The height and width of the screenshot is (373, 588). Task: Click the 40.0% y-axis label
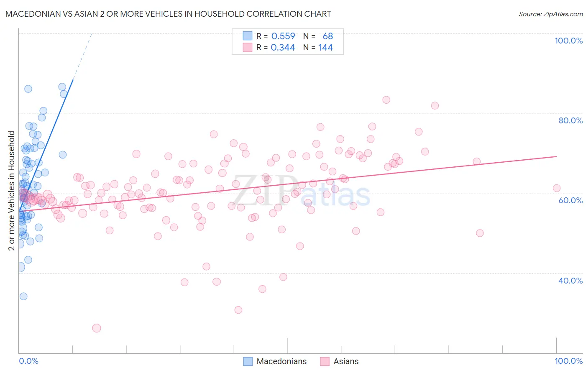[x=570, y=281]
